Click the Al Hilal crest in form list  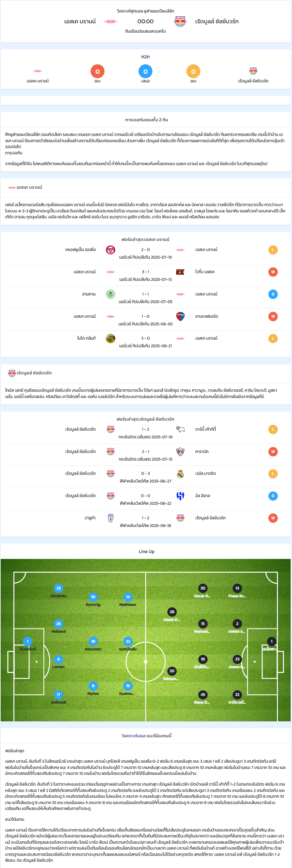tap(180, 496)
